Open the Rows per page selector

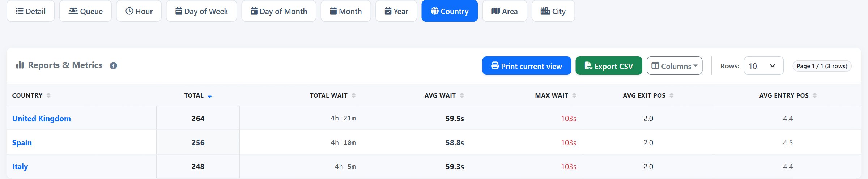[x=763, y=66]
